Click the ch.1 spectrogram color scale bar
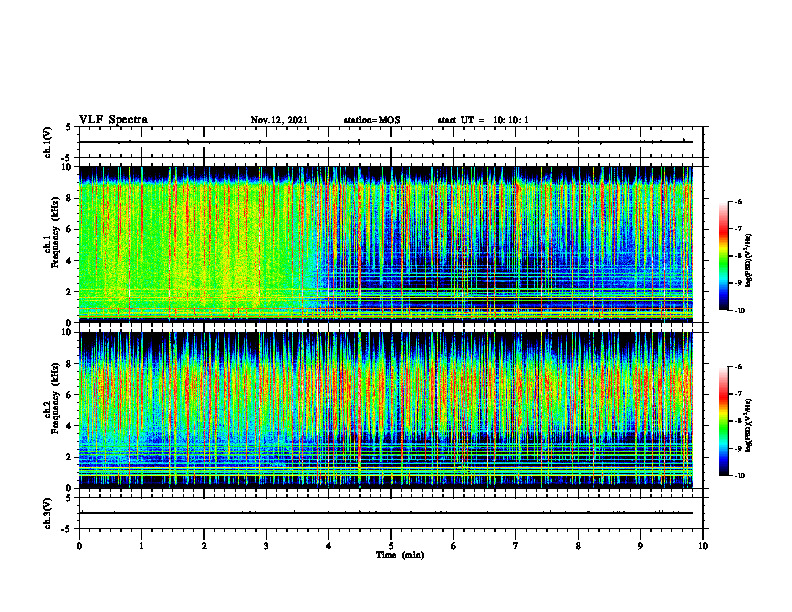This screenshot has height=612, width=792. (x=723, y=256)
